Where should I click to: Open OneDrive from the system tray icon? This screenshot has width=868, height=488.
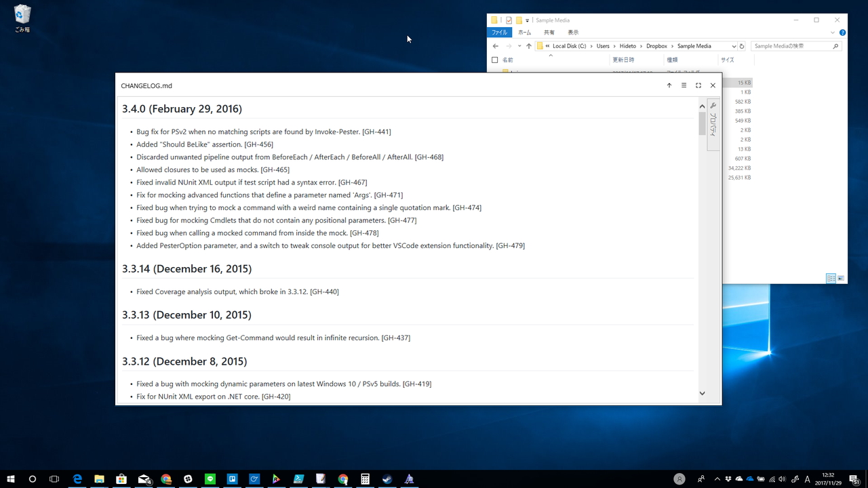tap(749, 479)
